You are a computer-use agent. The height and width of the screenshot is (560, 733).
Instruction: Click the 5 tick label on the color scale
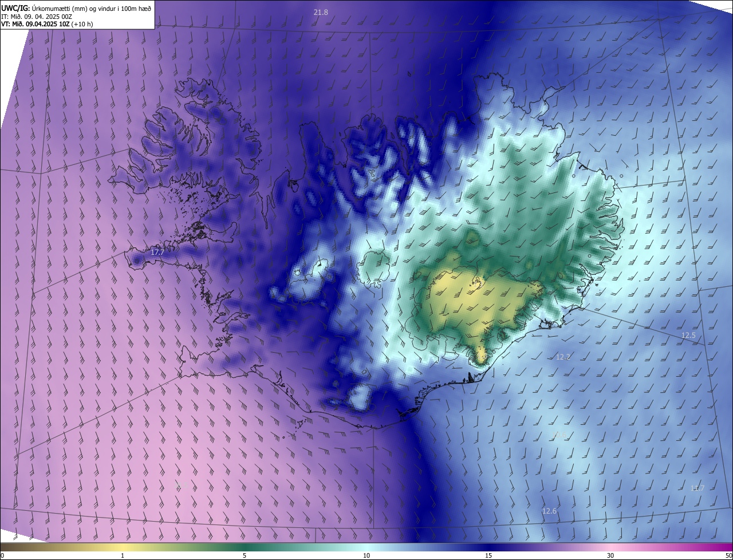pyautogui.click(x=245, y=555)
